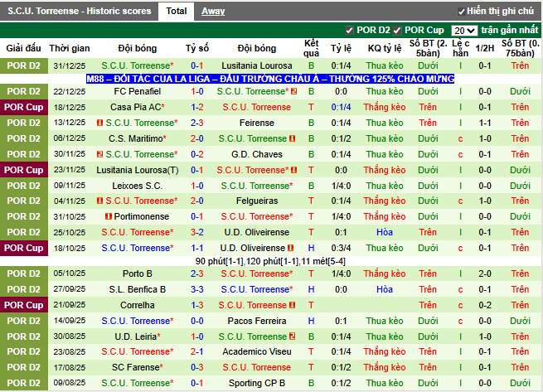Click red card icon in 30/08/25 U.D. Leiria row
Screen dimensions: 543x392
293,336
